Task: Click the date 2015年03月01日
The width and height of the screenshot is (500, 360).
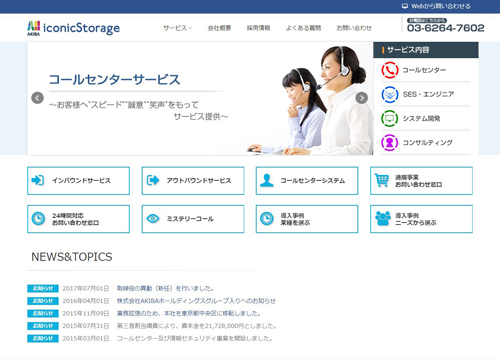Action: (x=86, y=338)
